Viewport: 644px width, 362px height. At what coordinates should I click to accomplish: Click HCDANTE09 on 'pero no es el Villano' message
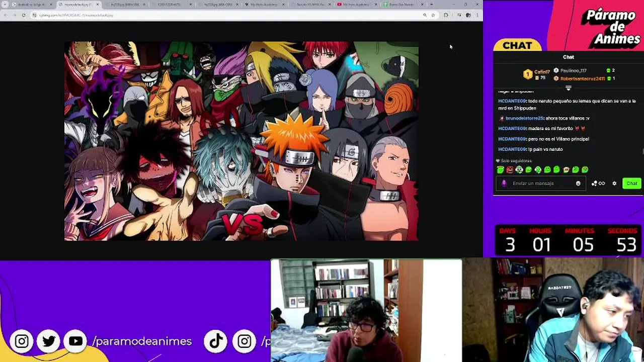(512, 139)
